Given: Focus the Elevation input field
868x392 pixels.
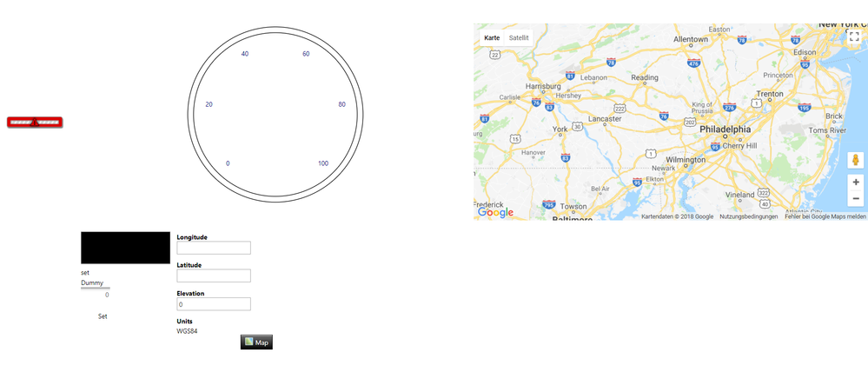Looking at the screenshot, I should click(x=214, y=304).
